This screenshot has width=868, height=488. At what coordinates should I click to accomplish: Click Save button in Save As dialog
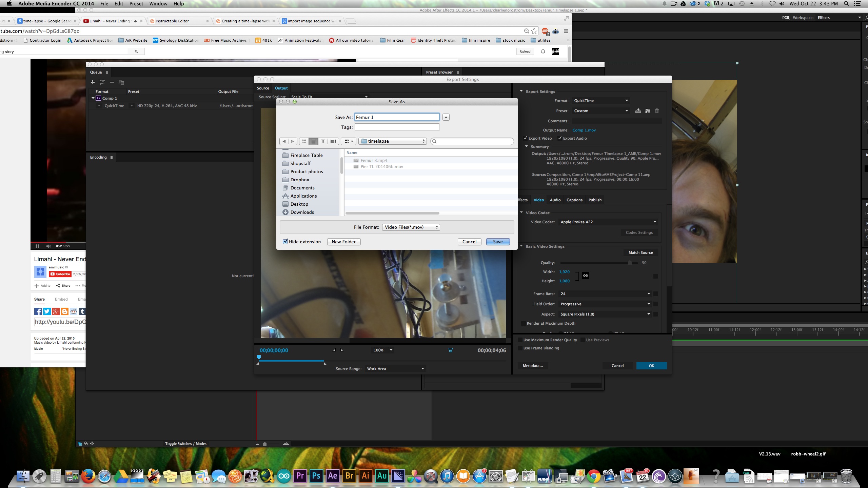coord(498,242)
